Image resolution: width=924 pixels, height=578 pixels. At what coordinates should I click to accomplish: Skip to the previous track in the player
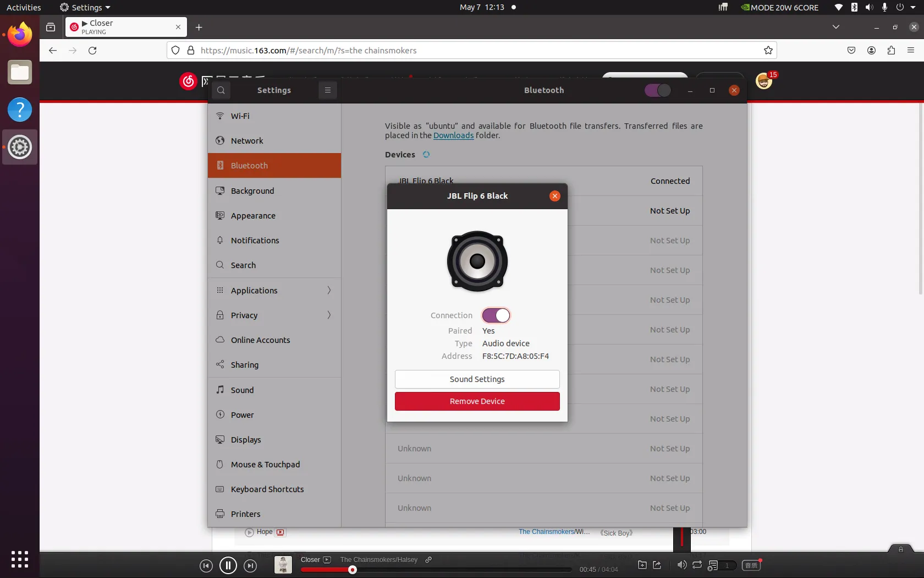tap(206, 566)
